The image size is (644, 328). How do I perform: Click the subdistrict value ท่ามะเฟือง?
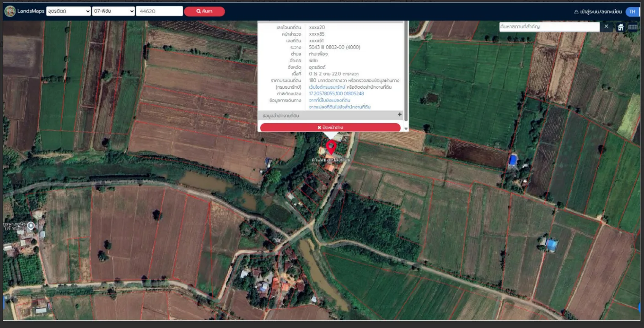tap(318, 54)
